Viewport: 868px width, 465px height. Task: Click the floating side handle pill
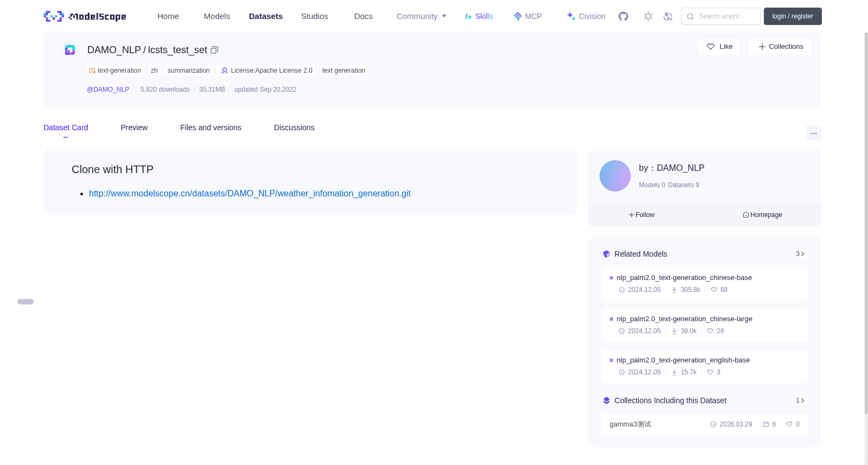[x=25, y=302]
